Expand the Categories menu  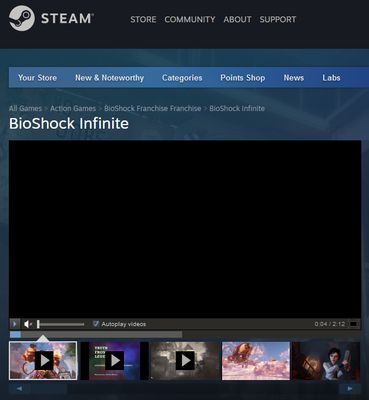182,78
